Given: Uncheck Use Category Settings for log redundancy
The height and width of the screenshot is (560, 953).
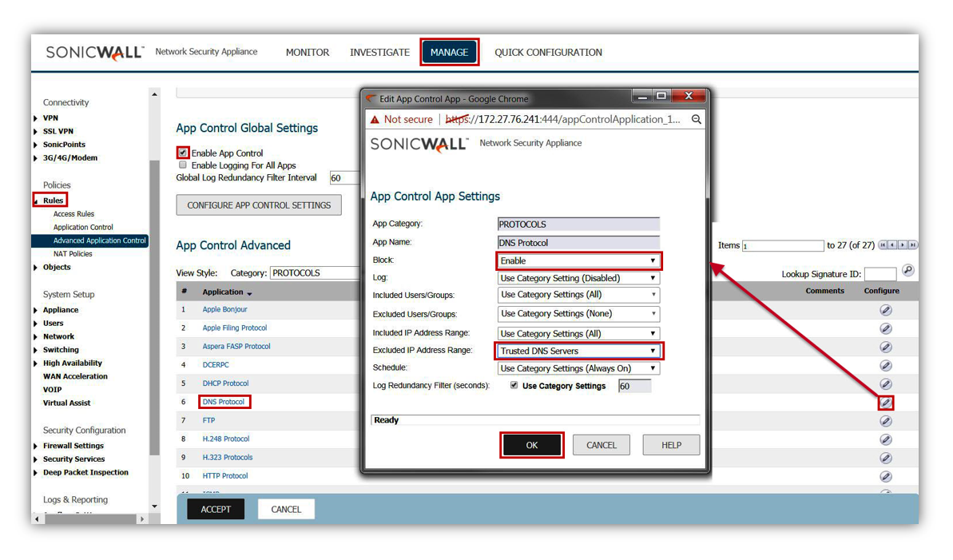Looking at the screenshot, I should (514, 386).
